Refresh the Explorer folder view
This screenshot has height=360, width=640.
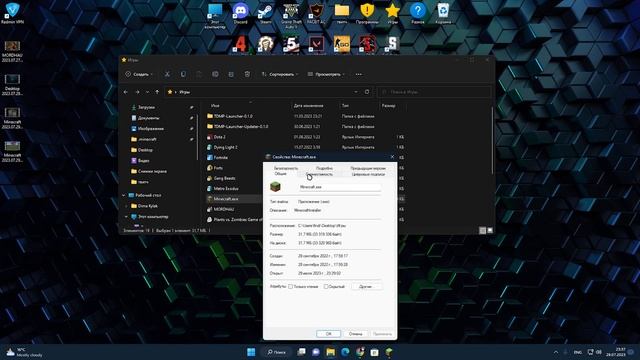pyautogui.click(x=367, y=92)
